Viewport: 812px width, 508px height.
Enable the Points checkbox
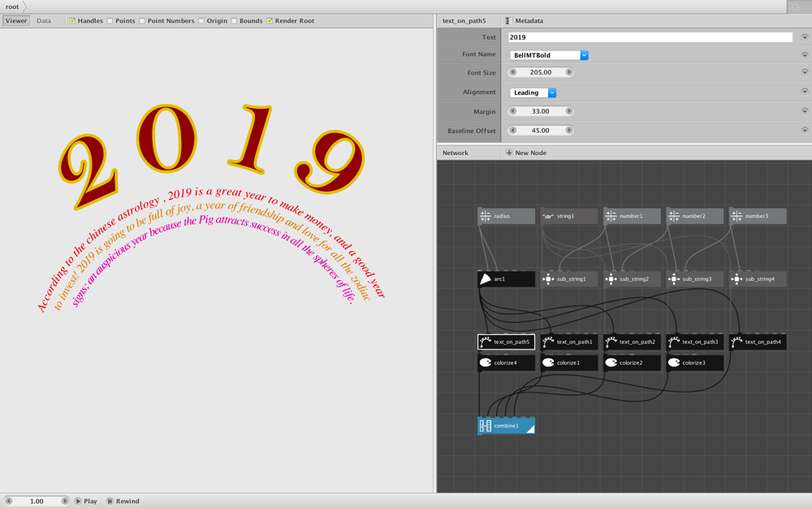click(110, 21)
